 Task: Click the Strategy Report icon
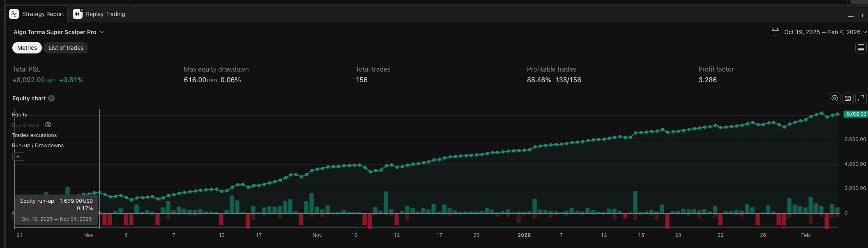(x=14, y=14)
